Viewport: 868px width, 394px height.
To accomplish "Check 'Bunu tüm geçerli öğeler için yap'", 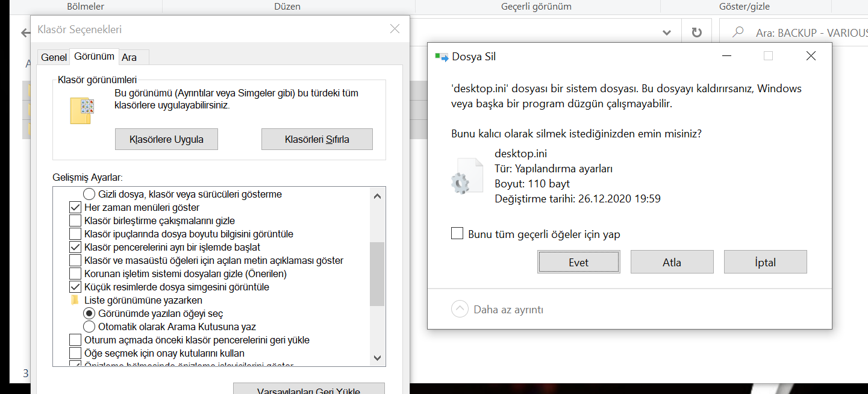I will (x=457, y=234).
